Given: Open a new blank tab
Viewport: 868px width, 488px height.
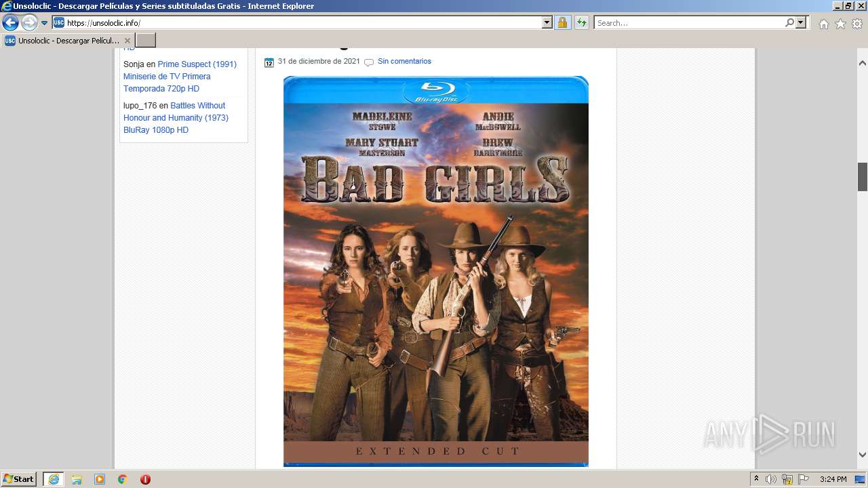Looking at the screenshot, I should 146,41.
